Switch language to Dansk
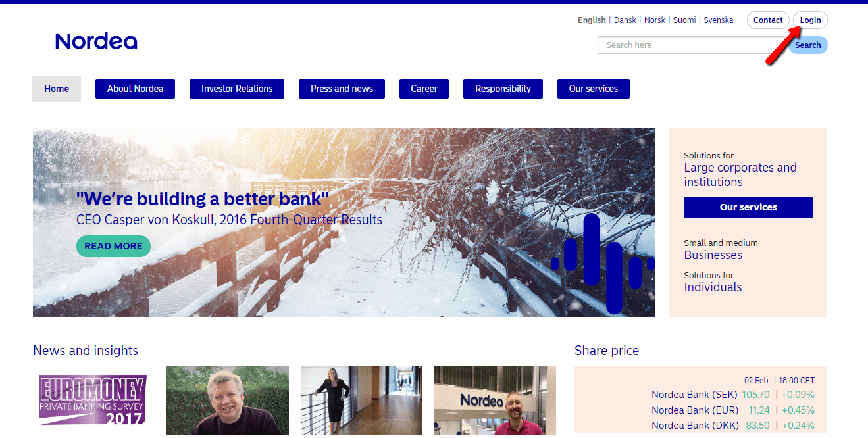The width and height of the screenshot is (868, 438). [625, 20]
